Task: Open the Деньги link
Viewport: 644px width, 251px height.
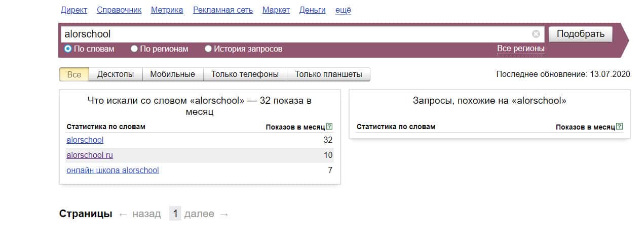Action: pos(313,10)
